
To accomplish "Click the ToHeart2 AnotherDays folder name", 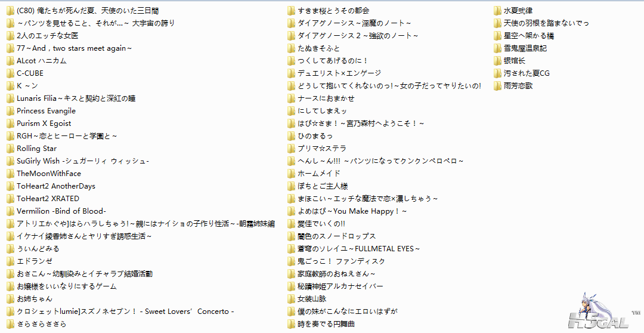I will coord(55,186).
